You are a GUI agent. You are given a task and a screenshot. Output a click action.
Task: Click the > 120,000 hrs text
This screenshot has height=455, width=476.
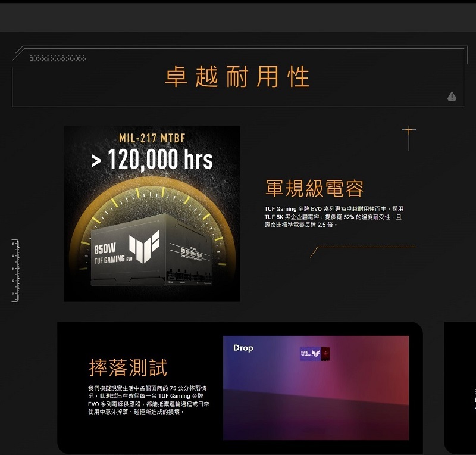pos(152,160)
